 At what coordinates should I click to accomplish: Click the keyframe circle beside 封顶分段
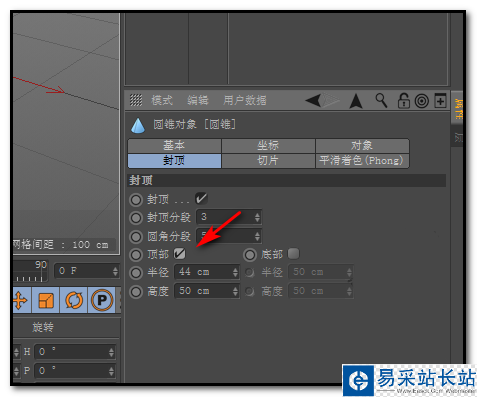pyautogui.click(x=136, y=218)
